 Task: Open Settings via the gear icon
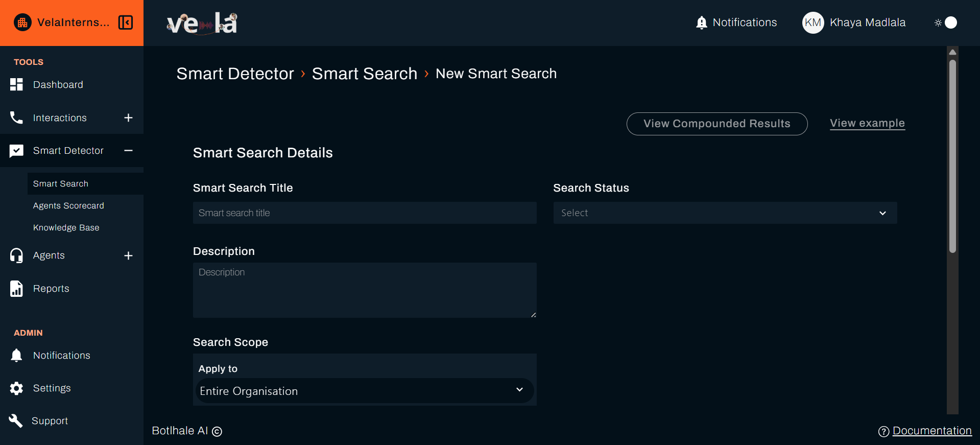point(16,388)
